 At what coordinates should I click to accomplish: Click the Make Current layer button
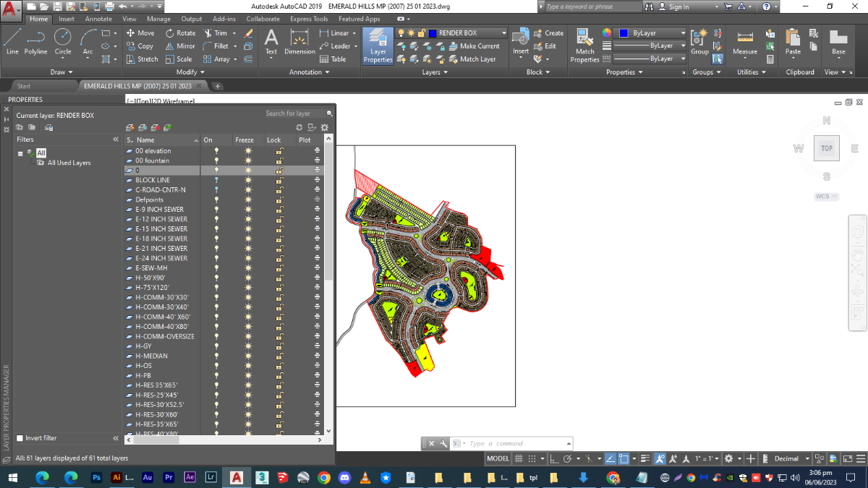pos(478,46)
